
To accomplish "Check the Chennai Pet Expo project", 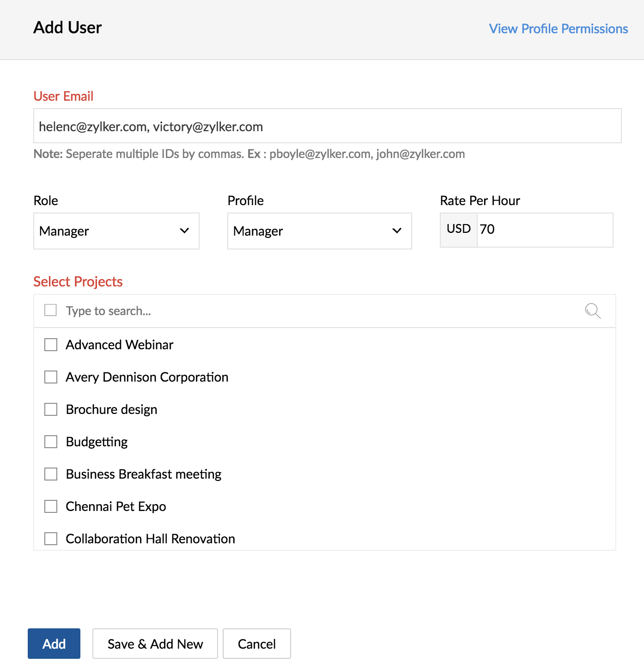I will click(x=51, y=506).
